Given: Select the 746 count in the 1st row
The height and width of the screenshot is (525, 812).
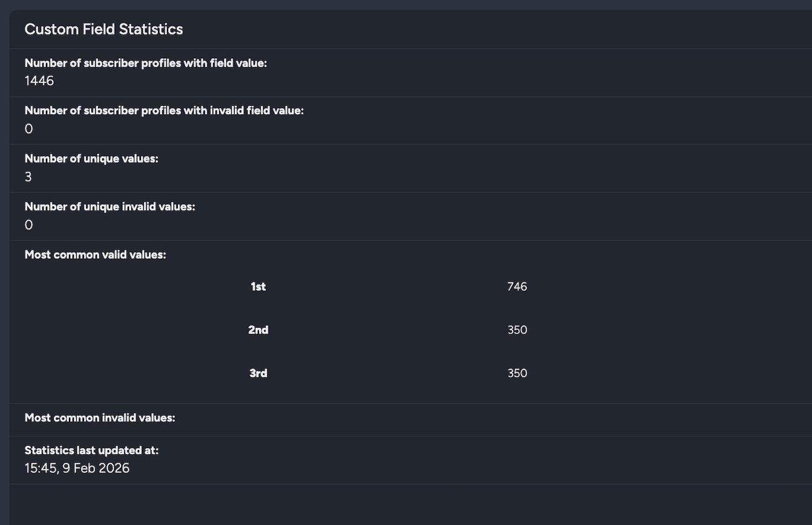Looking at the screenshot, I should click(517, 287).
